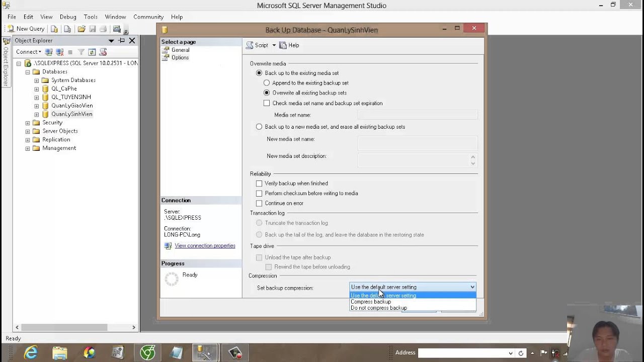Click the QL_CaPhe database icon

(45, 88)
